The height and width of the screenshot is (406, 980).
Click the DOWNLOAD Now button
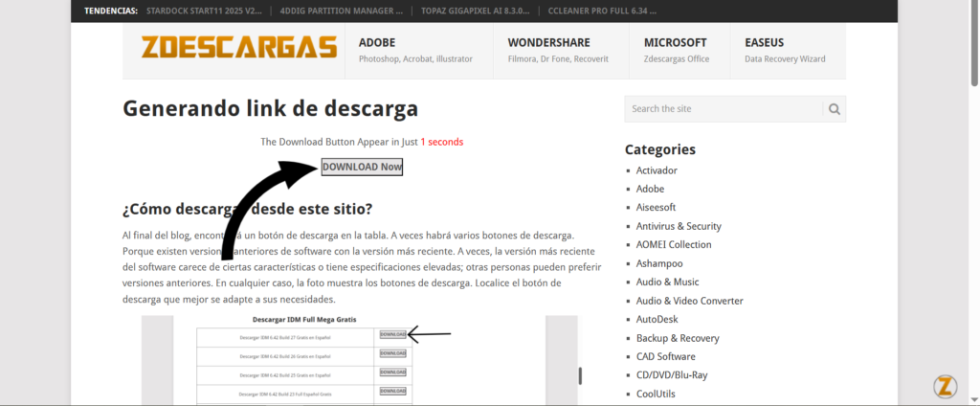(362, 167)
